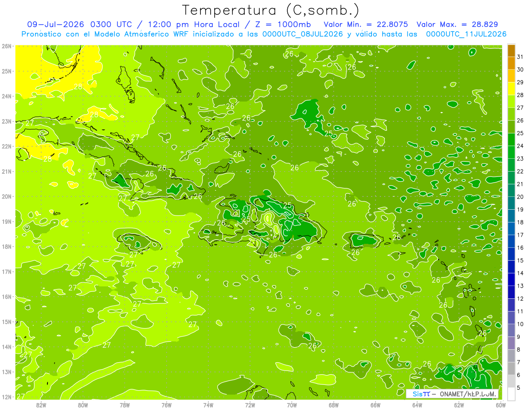Click the '16N' latitude axis label
532x411 pixels.
tap(6, 297)
